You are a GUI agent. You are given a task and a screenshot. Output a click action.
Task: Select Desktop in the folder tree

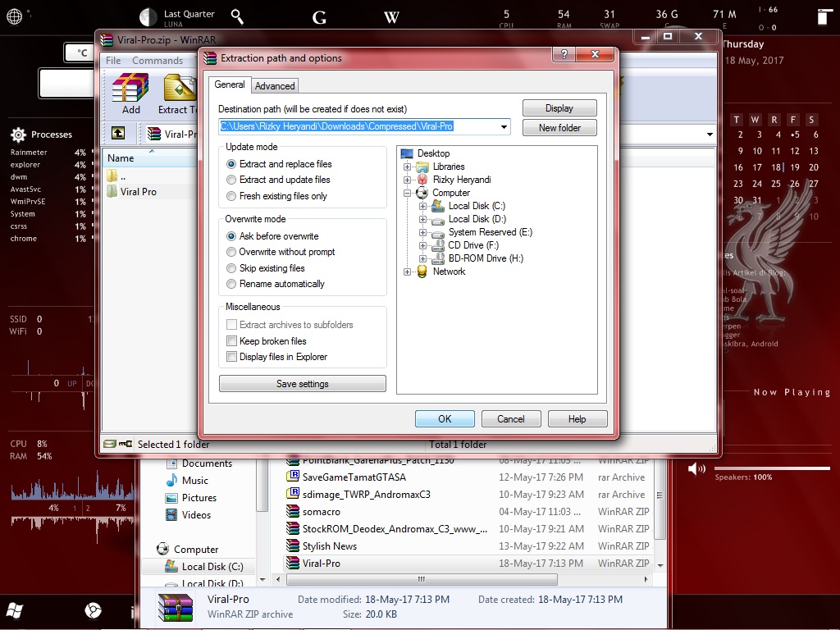(426, 153)
